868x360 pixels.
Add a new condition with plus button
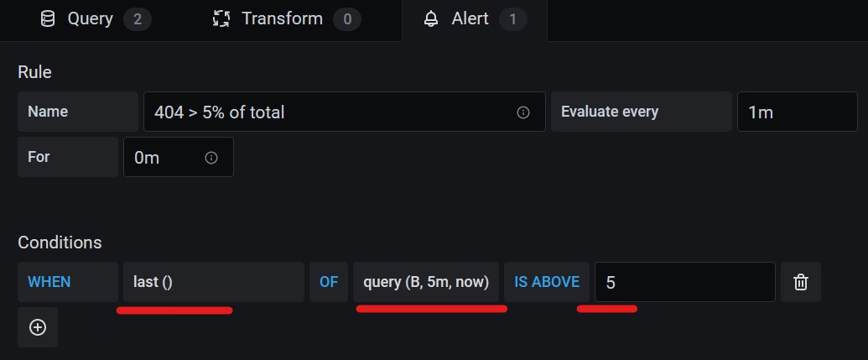point(38,327)
